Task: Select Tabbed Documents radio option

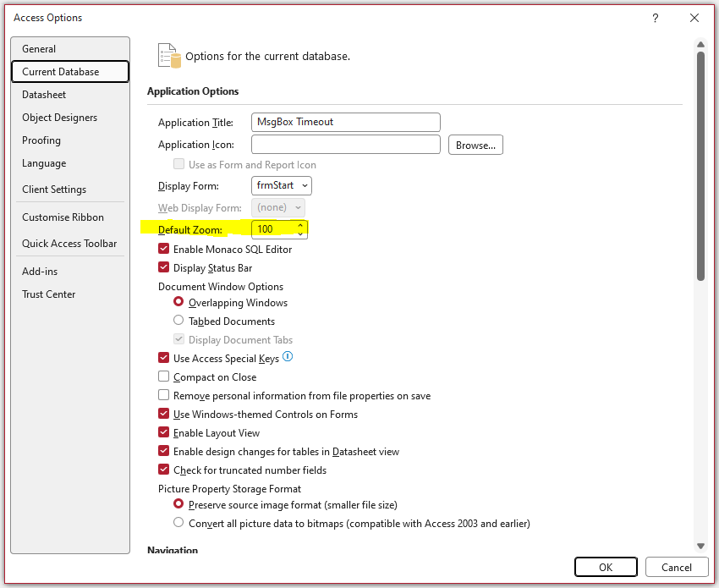Action: click(x=178, y=321)
